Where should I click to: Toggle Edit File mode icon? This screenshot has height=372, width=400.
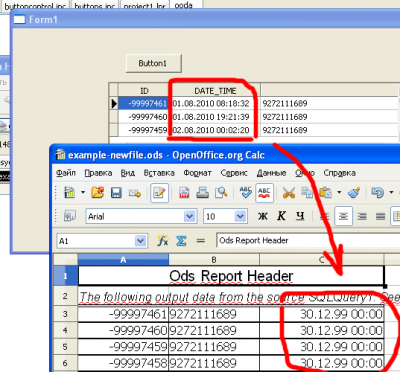point(159,193)
